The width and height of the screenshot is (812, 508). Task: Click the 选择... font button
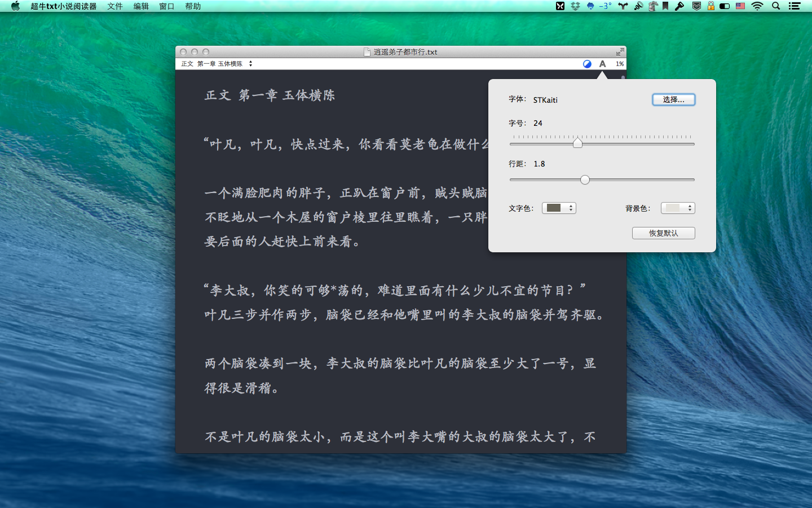(x=674, y=99)
